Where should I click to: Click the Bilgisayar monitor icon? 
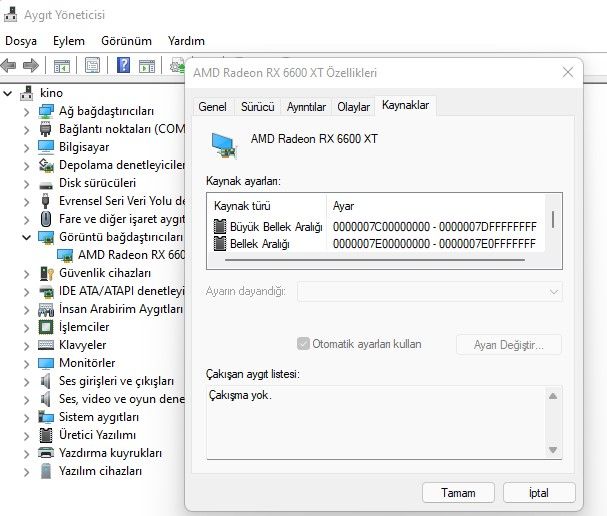[x=46, y=147]
